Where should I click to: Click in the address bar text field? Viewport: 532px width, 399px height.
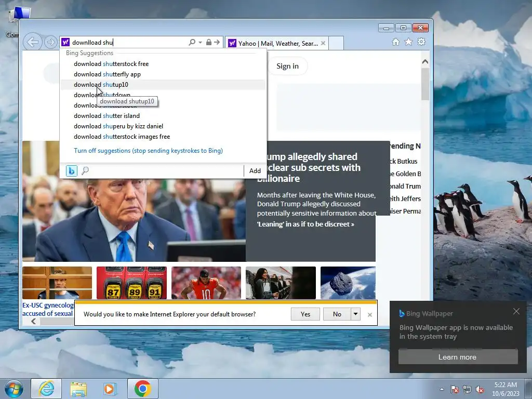tap(129, 43)
